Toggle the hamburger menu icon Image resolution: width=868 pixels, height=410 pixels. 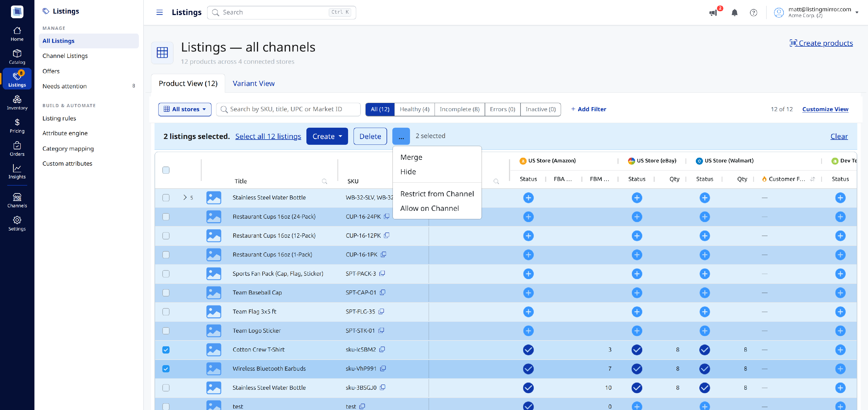click(159, 12)
